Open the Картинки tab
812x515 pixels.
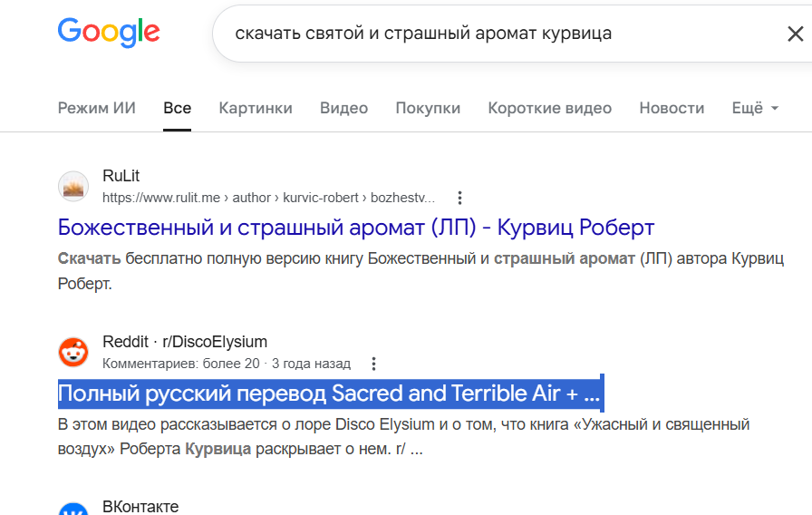coord(256,108)
